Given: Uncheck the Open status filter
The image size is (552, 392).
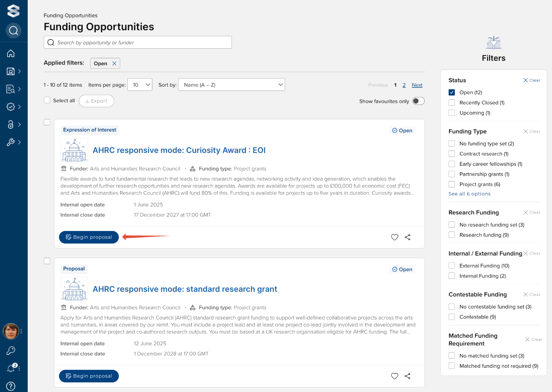Looking at the screenshot, I should [x=452, y=92].
